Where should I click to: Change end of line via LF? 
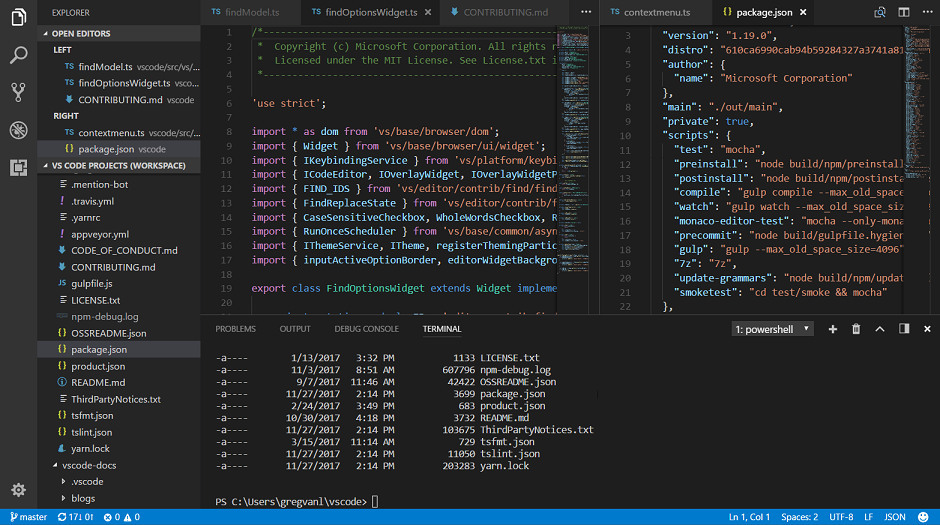868,517
